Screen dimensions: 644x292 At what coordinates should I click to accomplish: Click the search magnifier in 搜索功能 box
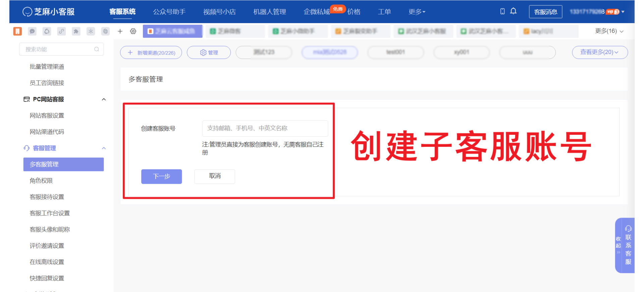[x=97, y=49]
